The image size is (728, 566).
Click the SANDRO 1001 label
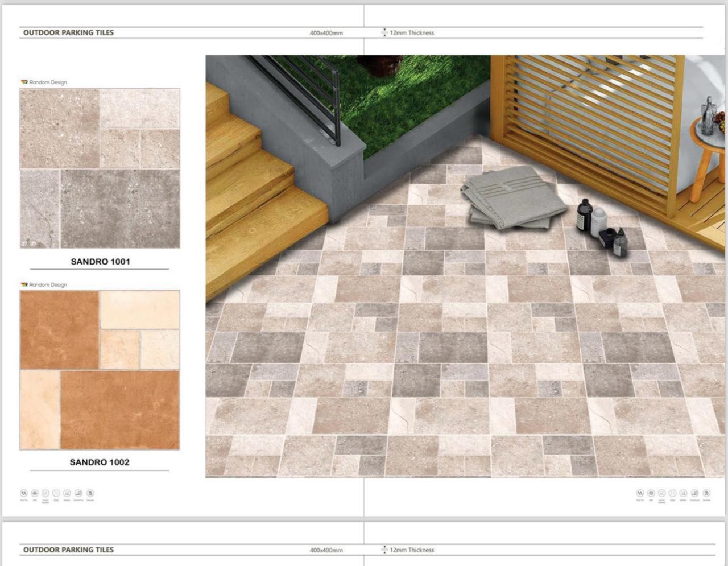[x=100, y=262]
